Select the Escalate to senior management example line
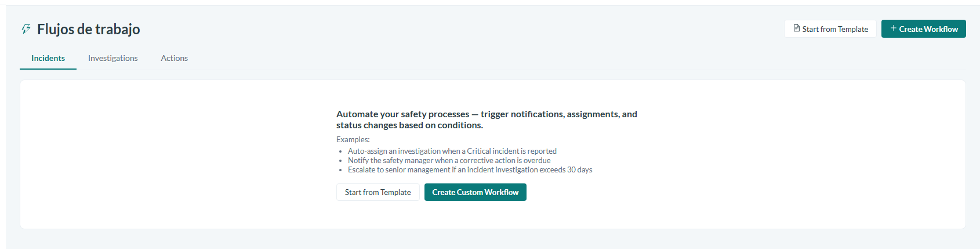The height and width of the screenshot is (249, 980). (470, 169)
